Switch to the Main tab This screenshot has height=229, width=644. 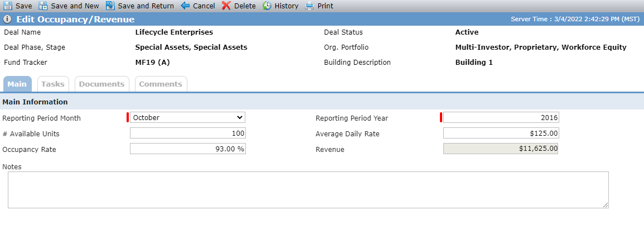tap(17, 84)
